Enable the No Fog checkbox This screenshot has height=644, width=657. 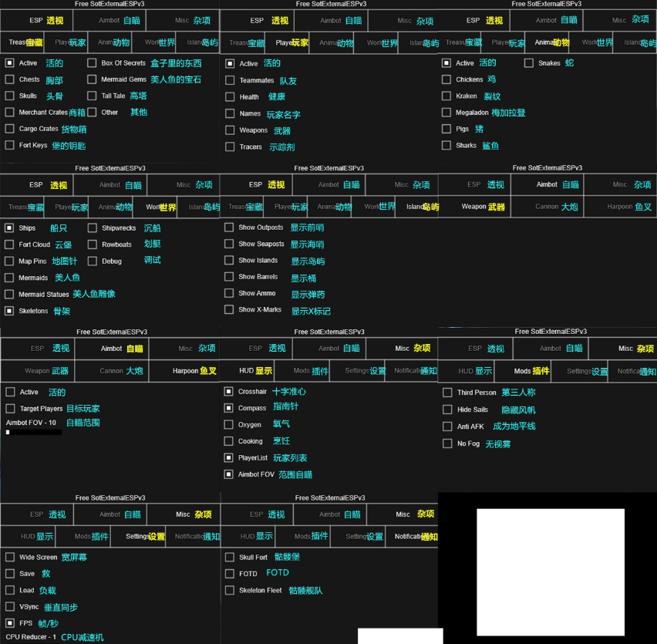(x=447, y=443)
